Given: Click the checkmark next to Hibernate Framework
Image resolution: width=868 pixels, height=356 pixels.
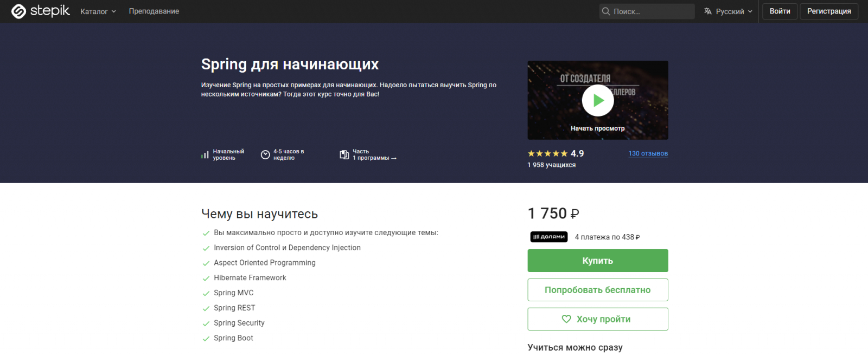Looking at the screenshot, I should (x=206, y=279).
